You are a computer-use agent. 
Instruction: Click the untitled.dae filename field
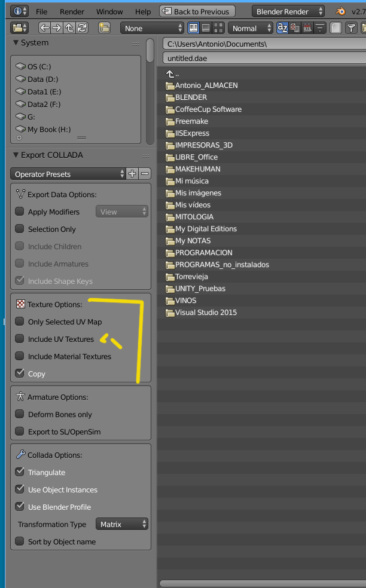[264, 58]
